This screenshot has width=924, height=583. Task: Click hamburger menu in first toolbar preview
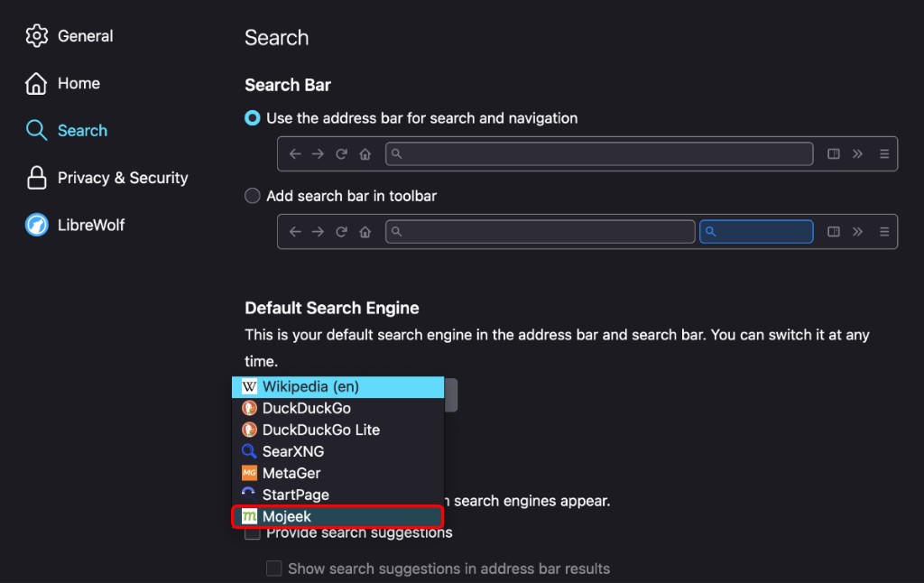pyautogui.click(x=884, y=153)
